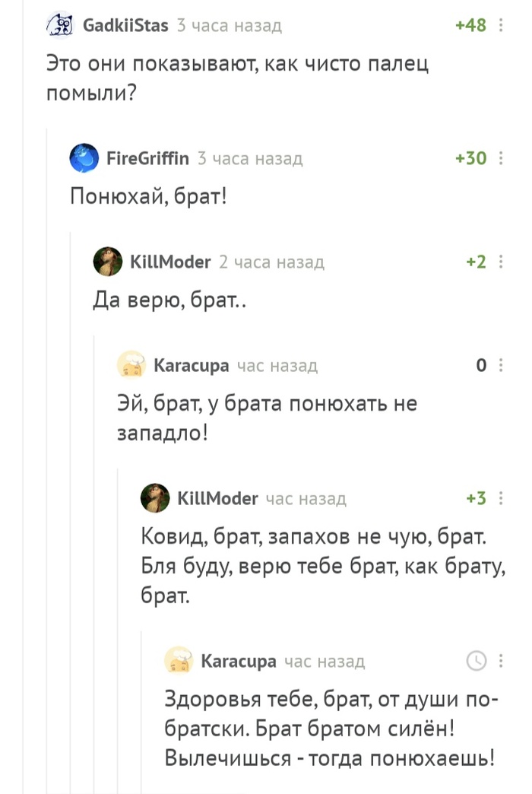The height and width of the screenshot is (794, 532).
Task: Click Karacupa's avatar above "Эй, брат" comment
Action: (131, 366)
